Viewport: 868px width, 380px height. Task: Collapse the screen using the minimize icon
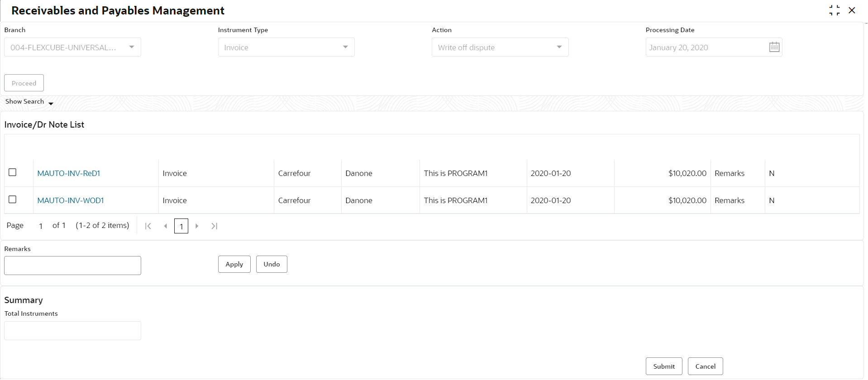[835, 10]
